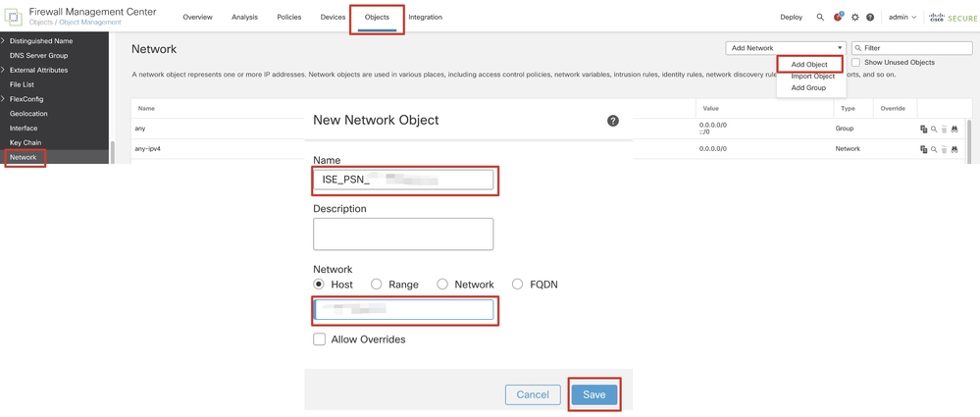Click the Type column header
The width and height of the screenshot is (980, 417).
847,109
